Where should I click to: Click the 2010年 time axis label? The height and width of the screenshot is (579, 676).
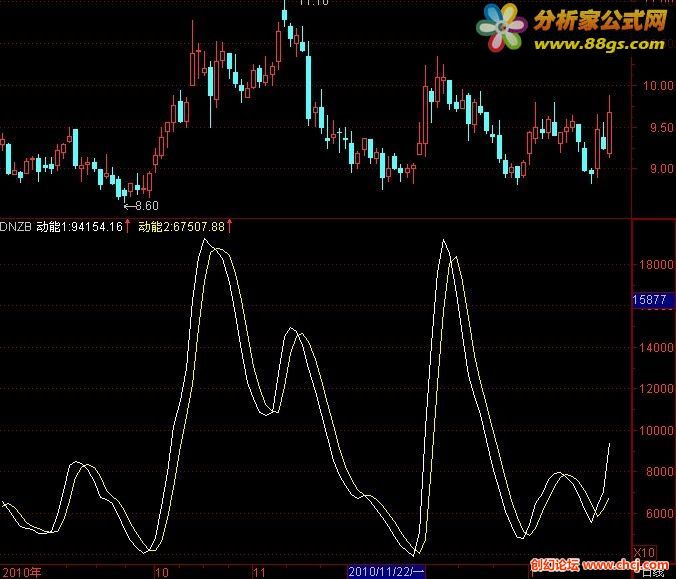[x=22, y=573]
